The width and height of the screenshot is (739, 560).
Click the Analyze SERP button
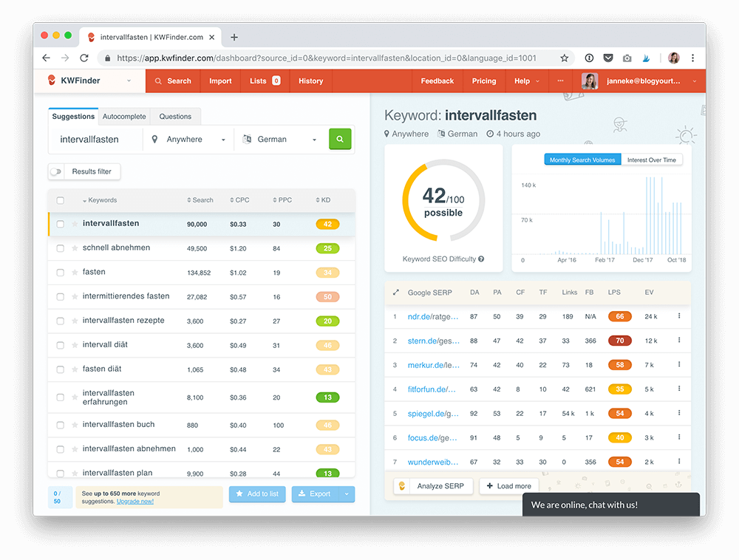(x=433, y=485)
